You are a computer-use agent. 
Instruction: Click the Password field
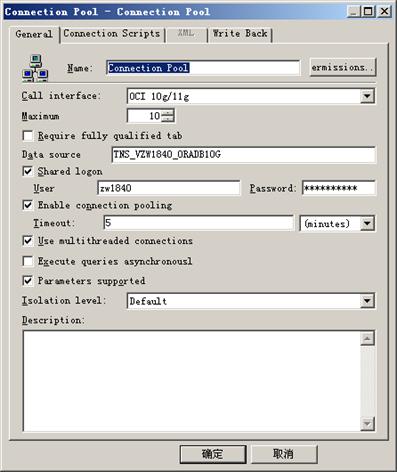pyautogui.click(x=339, y=188)
